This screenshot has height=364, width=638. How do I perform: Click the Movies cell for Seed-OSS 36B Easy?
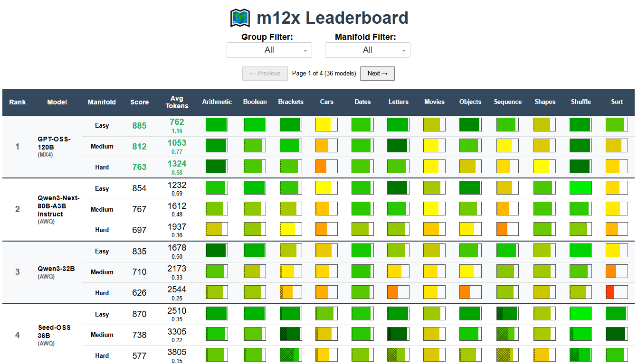(x=434, y=313)
